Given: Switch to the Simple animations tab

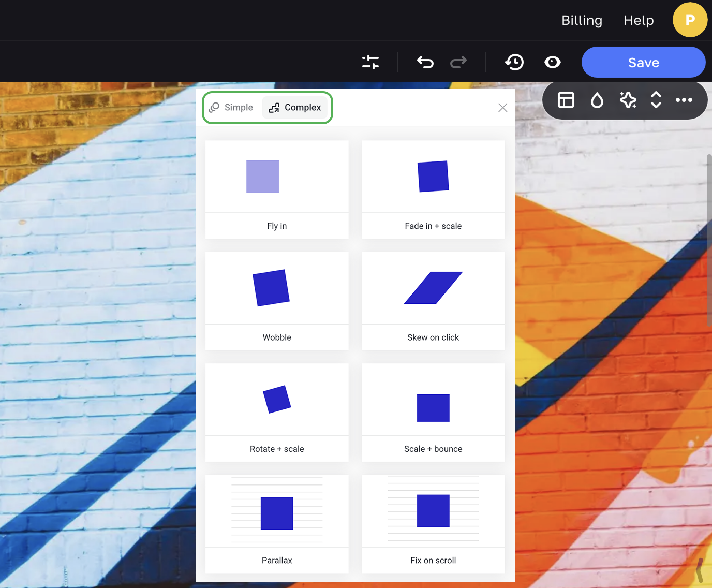Looking at the screenshot, I should pos(231,108).
